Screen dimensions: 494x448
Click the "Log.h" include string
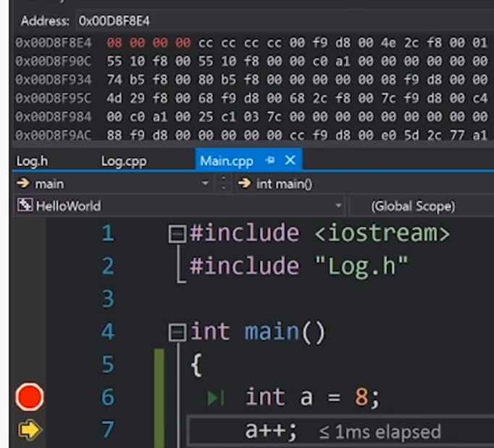(361, 267)
